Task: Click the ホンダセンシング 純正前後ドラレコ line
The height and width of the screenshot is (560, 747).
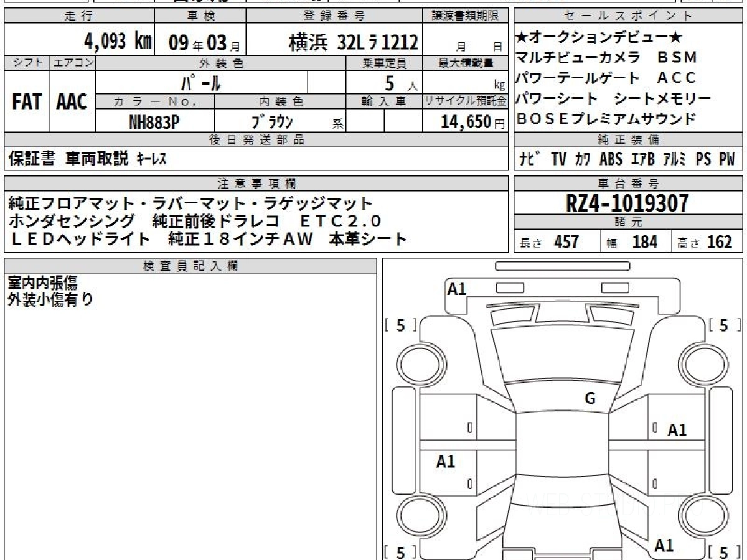Action: tap(195, 222)
